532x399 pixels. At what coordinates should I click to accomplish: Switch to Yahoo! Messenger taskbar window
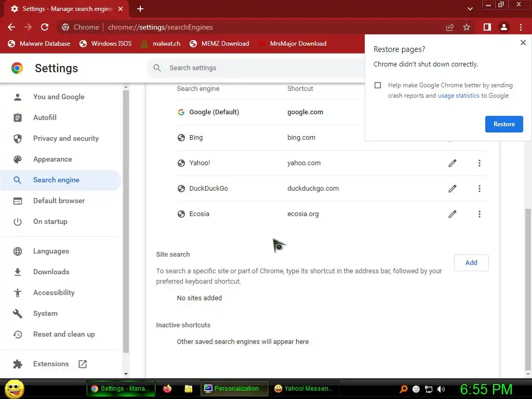tap(303, 389)
